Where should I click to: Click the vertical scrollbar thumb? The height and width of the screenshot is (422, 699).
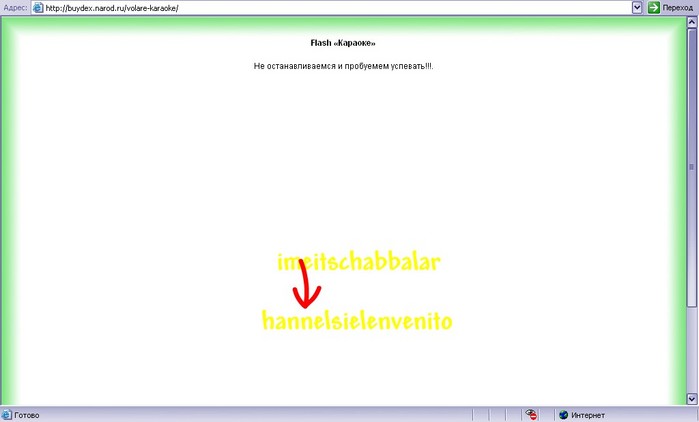tap(692, 167)
